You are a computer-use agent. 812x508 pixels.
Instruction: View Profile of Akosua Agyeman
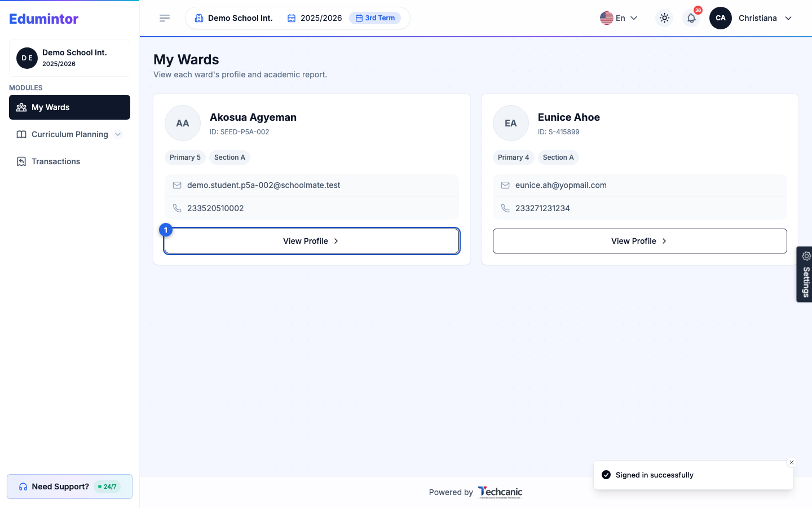[312, 241]
